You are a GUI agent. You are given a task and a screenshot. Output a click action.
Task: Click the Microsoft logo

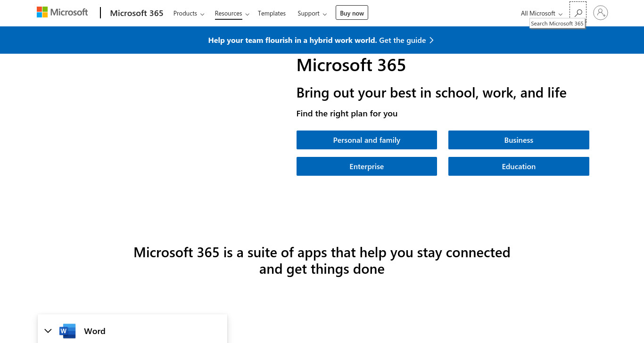point(62,13)
